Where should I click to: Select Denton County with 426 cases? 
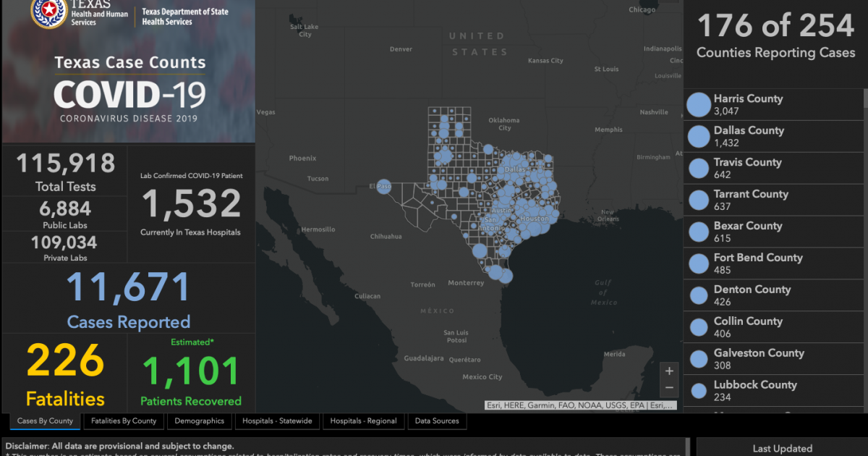[x=773, y=296]
